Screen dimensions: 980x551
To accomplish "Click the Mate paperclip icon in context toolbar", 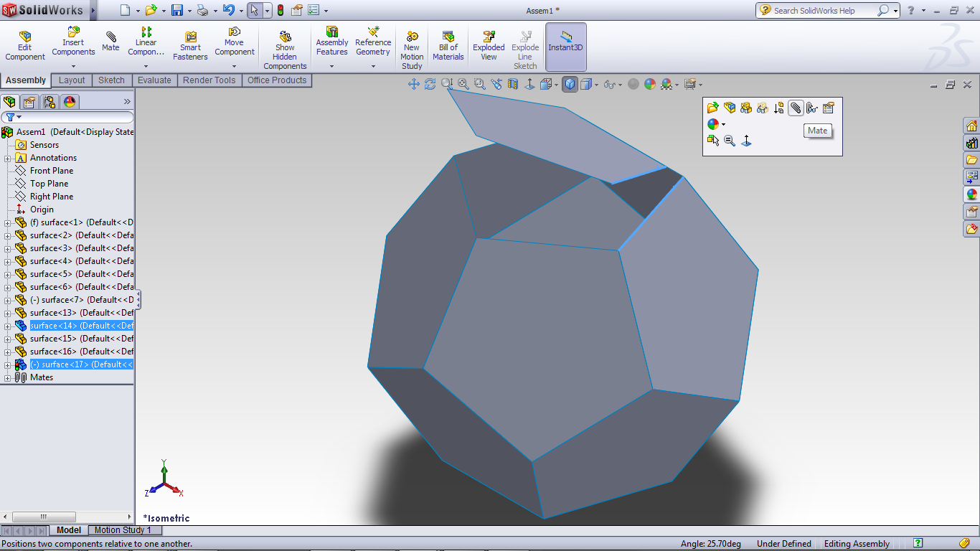I will [x=795, y=108].
